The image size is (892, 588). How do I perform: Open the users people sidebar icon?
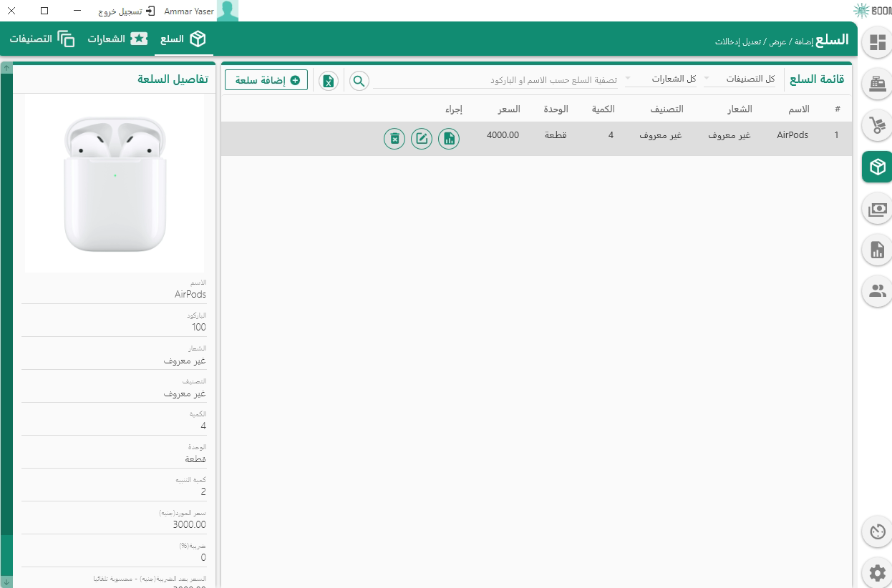pos(877,291)
